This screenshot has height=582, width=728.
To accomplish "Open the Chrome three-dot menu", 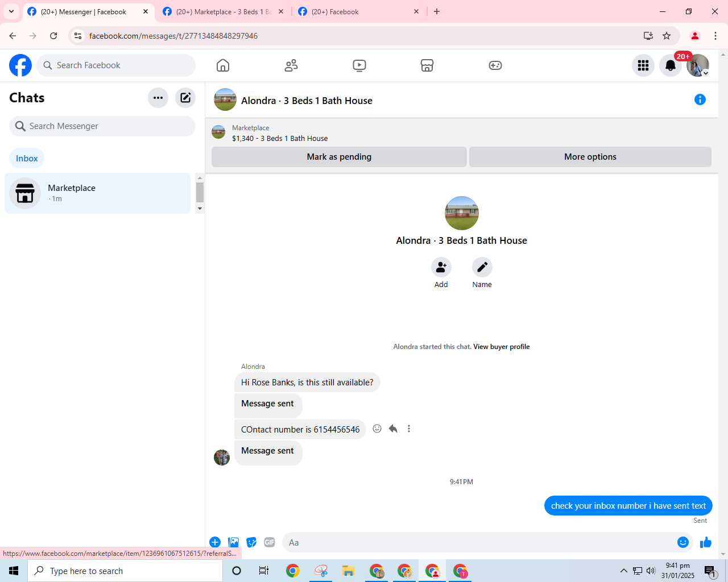I will [x=715, y=36].
